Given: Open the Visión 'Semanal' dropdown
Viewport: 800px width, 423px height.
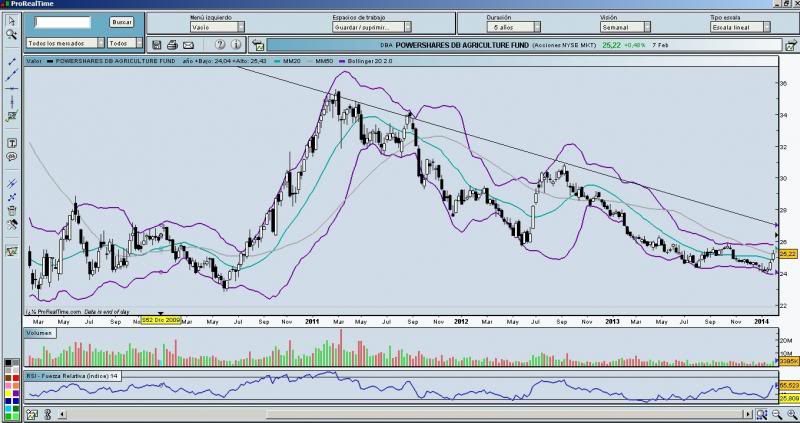Looking at the screenshot, I should [626, 27].
